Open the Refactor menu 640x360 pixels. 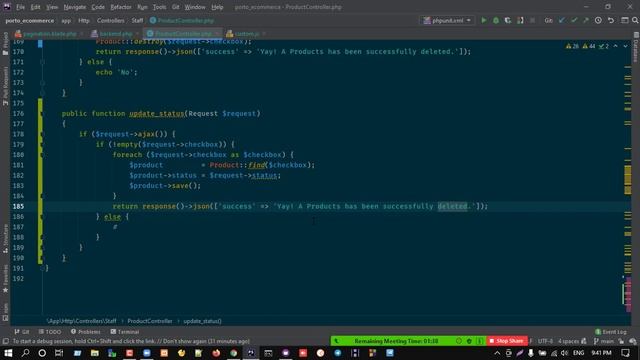pyautogui.click(x=121, y=7)
